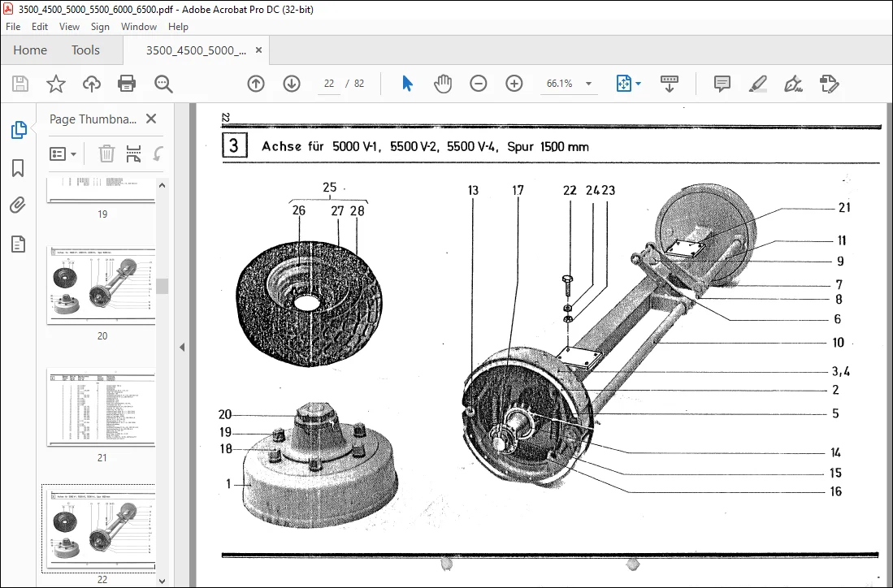Go to previous page arrow
Viewport: 893px width, 588px height.
tap(256, 84)
